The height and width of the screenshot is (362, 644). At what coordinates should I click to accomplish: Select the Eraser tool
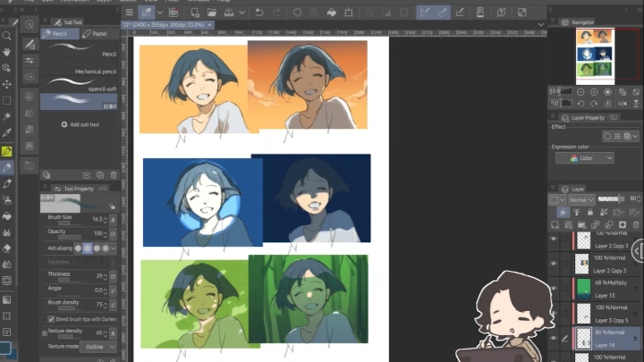[x=6, y=248]
